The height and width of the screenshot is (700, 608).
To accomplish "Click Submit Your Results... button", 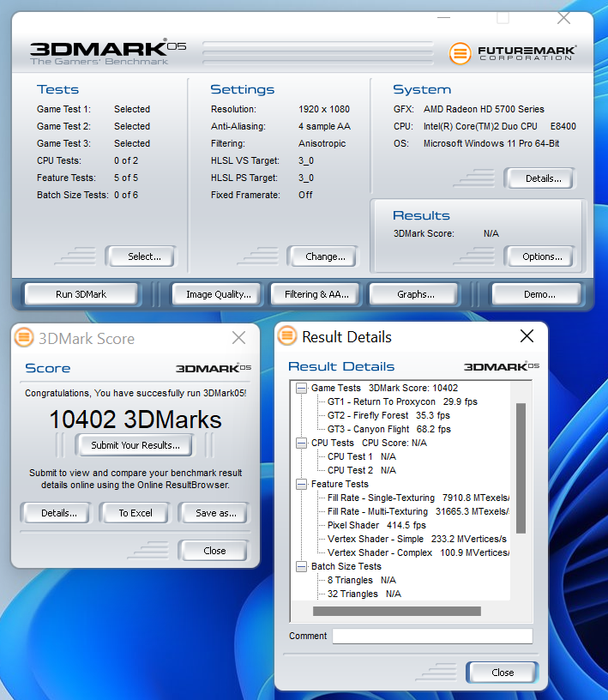I will [135, 445].
